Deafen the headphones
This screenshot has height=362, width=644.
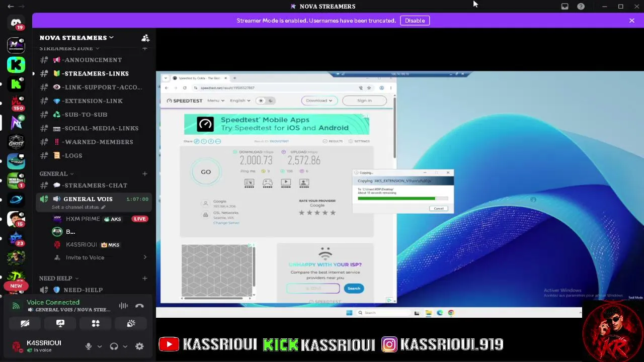[114, 346]
